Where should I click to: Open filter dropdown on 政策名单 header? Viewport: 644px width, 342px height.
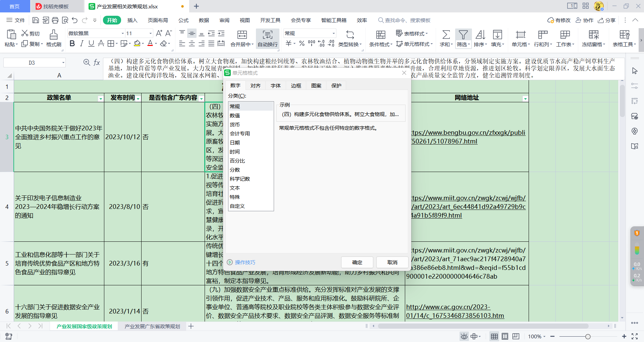pyautogui.click(x=101, y=99)
